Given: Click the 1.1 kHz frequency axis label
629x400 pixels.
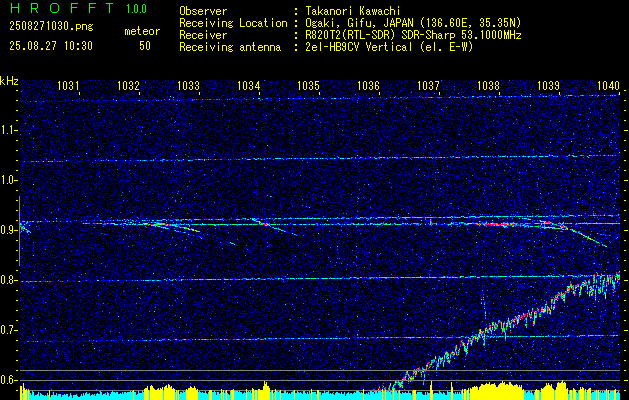Looking at the screenshot, I should (x=8, y=130).
